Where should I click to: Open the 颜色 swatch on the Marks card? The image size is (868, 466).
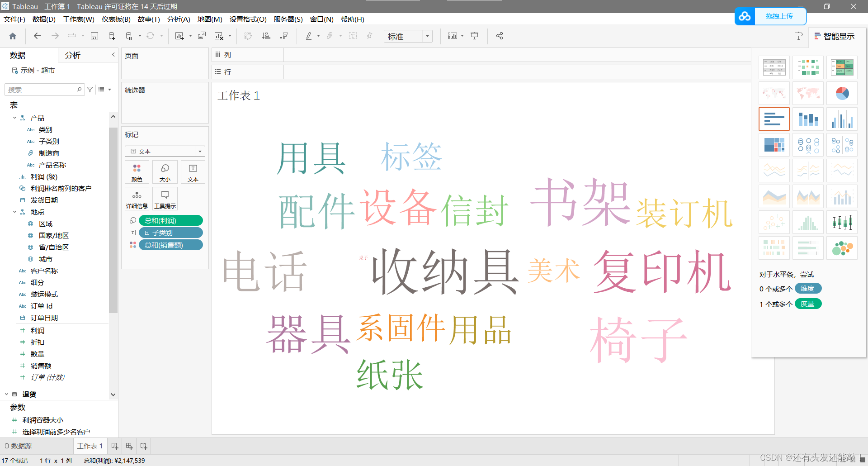click(x=137, y=172)
